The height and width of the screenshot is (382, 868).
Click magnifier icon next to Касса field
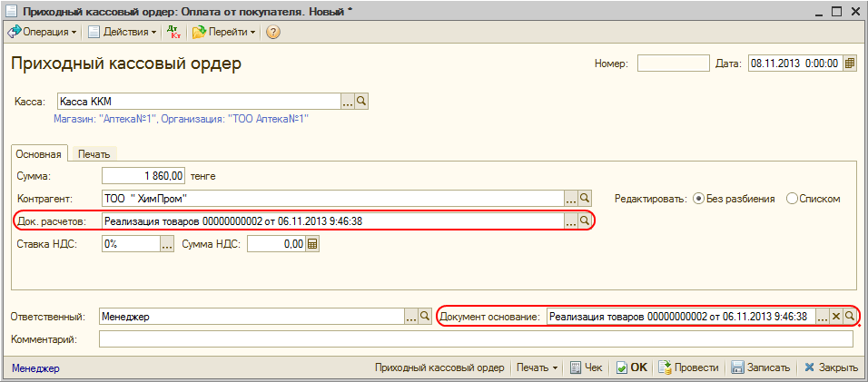click(x=360, y=101)
